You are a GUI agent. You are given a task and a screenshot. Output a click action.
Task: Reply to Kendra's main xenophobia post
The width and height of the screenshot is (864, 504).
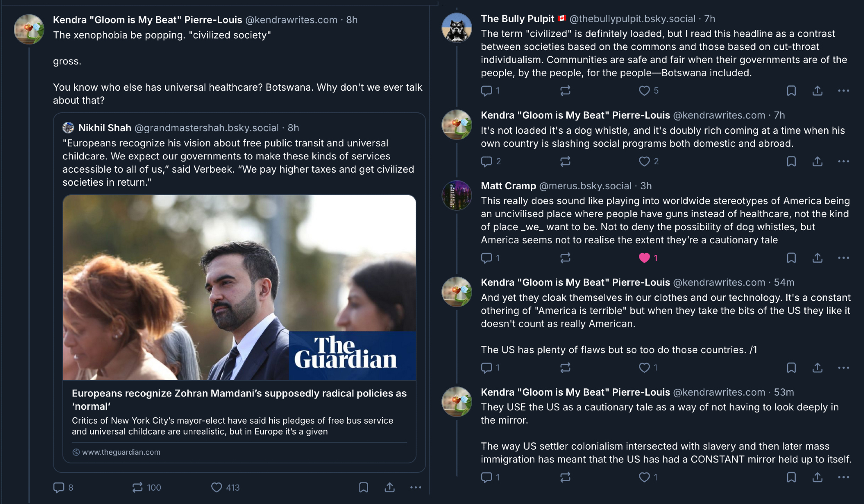(x=59, y=488)
